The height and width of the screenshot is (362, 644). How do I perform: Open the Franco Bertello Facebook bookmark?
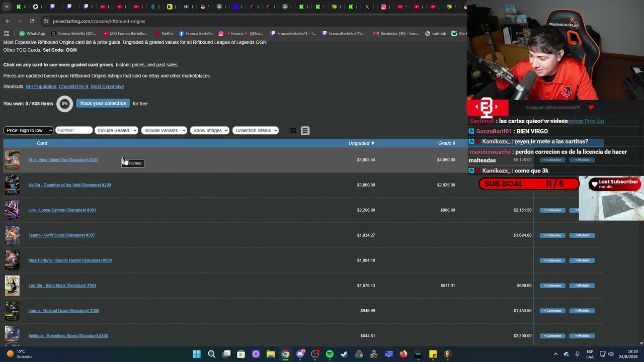coord(195,34)
